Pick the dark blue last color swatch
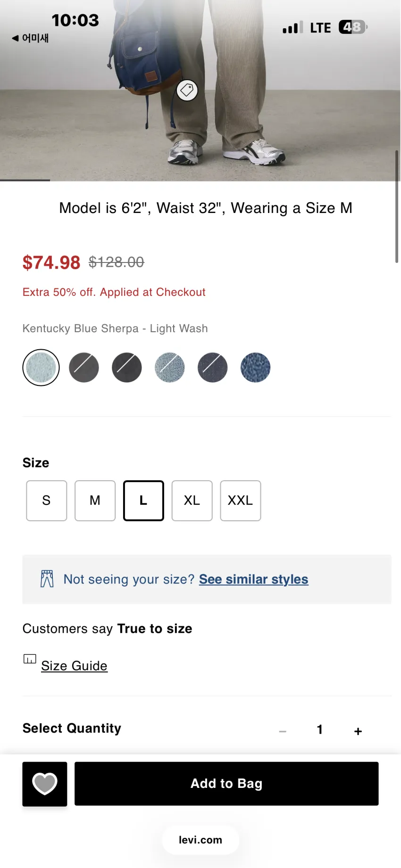 pos(255,368)
